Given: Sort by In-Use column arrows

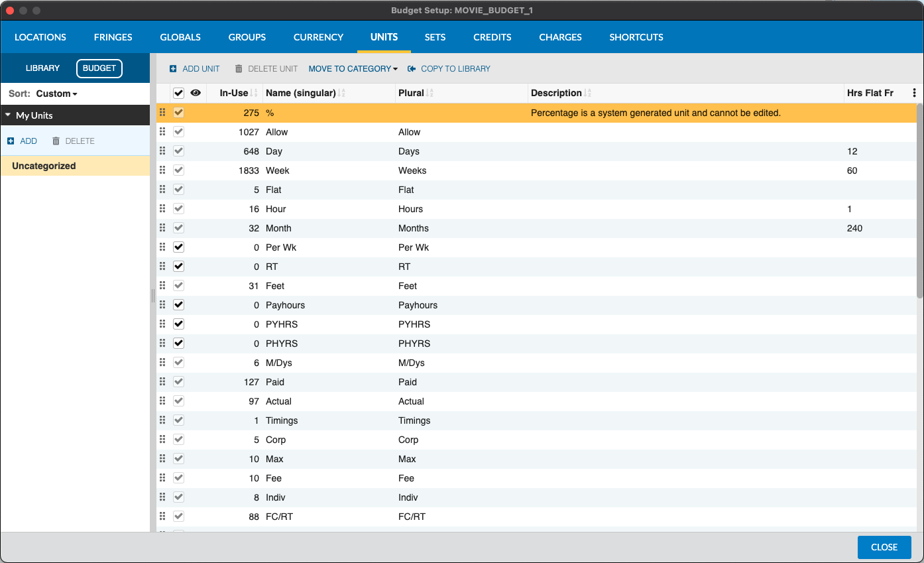Looking at the screenshot, I should [x=255, y=94].
